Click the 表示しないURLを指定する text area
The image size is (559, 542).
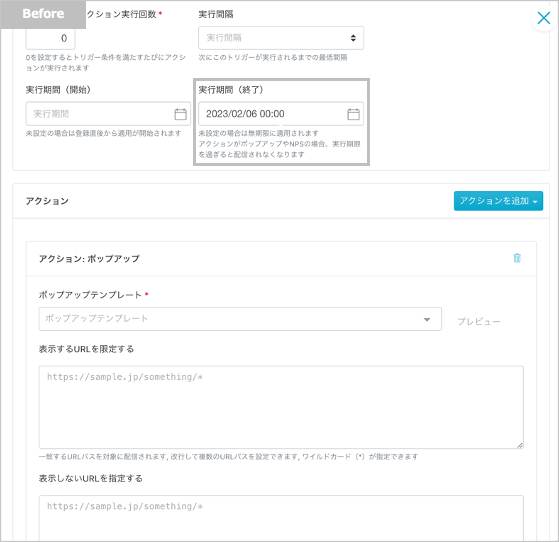281,518
